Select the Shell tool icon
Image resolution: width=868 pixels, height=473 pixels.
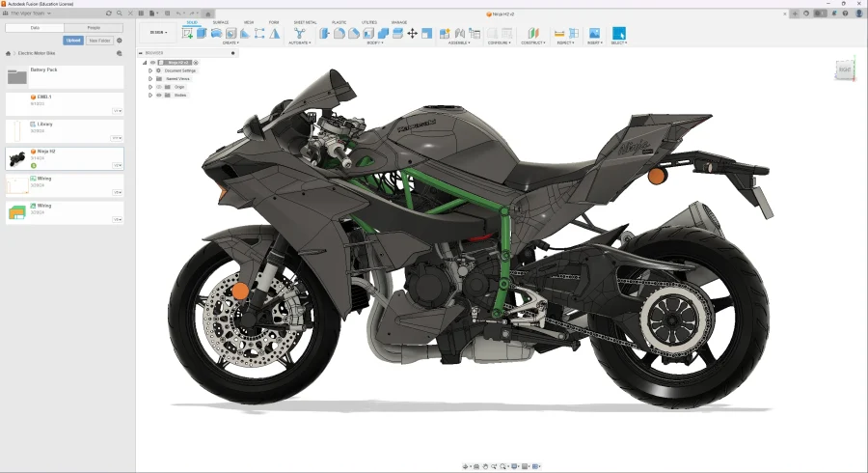tap(368, 34)
